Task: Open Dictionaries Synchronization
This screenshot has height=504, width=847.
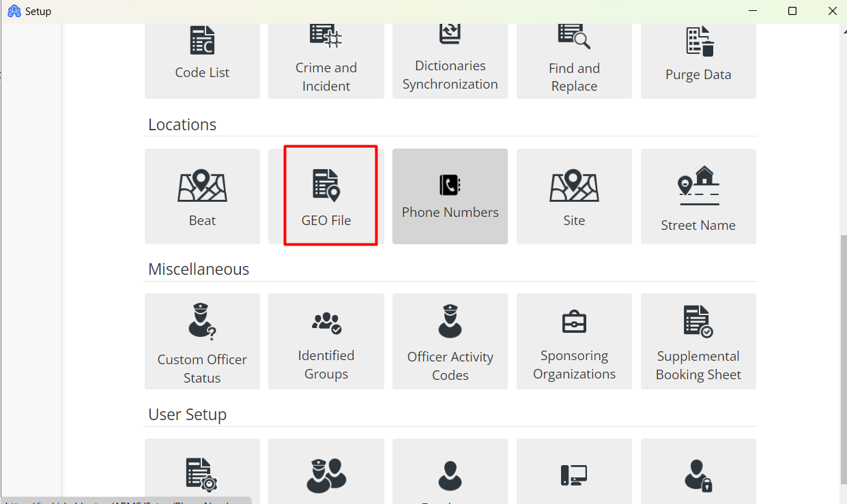Action: coord(450,55)
